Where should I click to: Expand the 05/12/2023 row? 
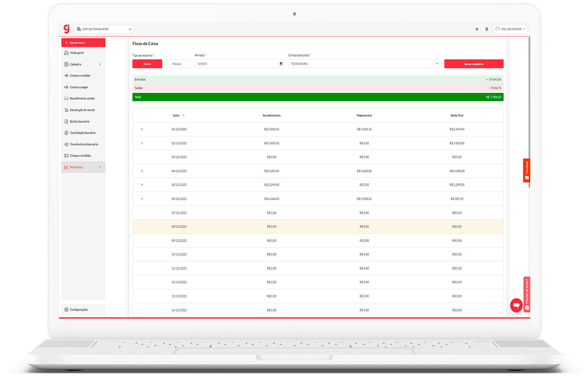142,185
